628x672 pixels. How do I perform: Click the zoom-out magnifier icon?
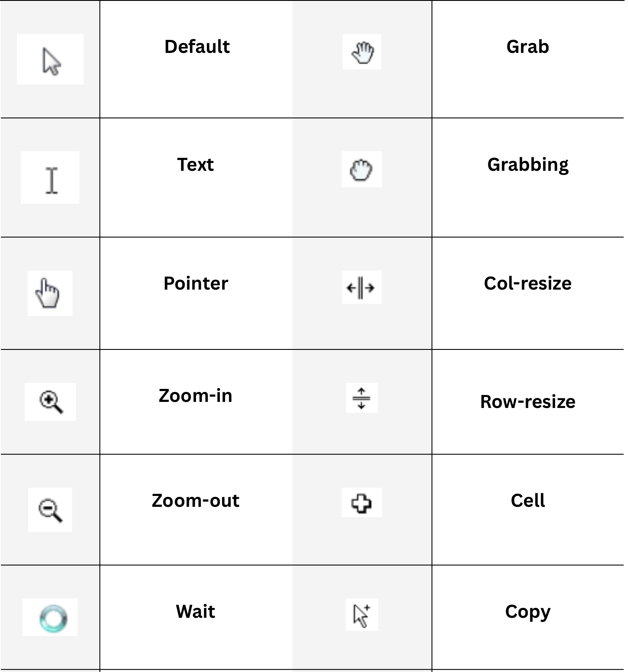[x=50, y=510]
